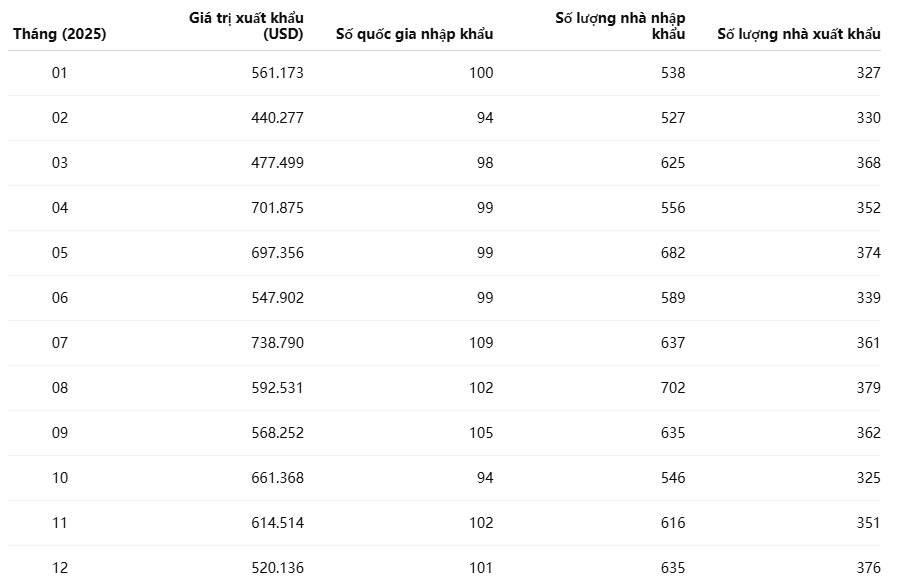The height and width of the screenshot is (584, 901).
Task: Select the month 02 row label
Action: 60,118
